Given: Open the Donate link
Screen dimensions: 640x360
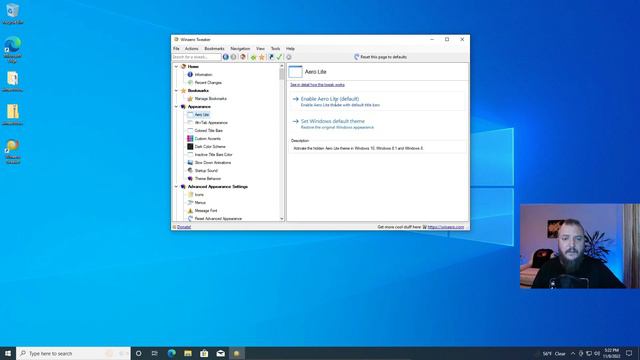Looking at the screenshot, I should pos(184,227).
